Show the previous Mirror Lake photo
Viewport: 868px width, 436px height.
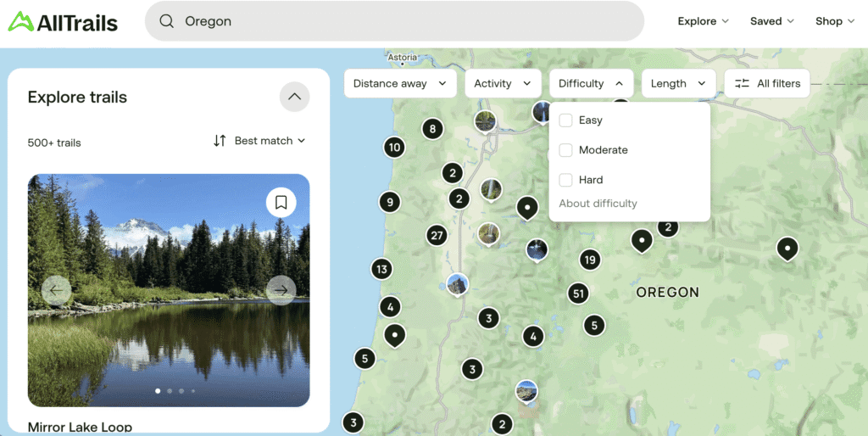click(x=57, y=290)
